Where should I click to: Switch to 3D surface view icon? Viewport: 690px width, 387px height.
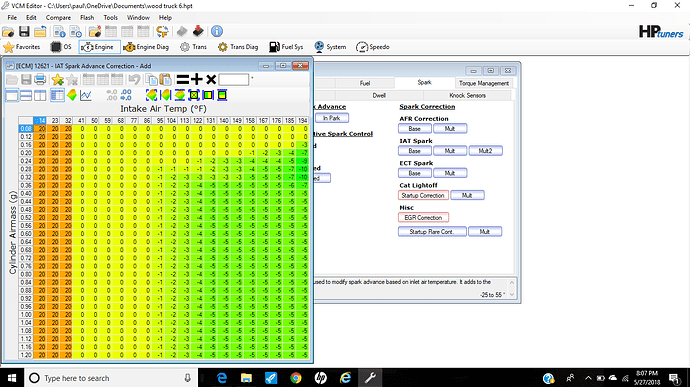click(x=72, y=95)
